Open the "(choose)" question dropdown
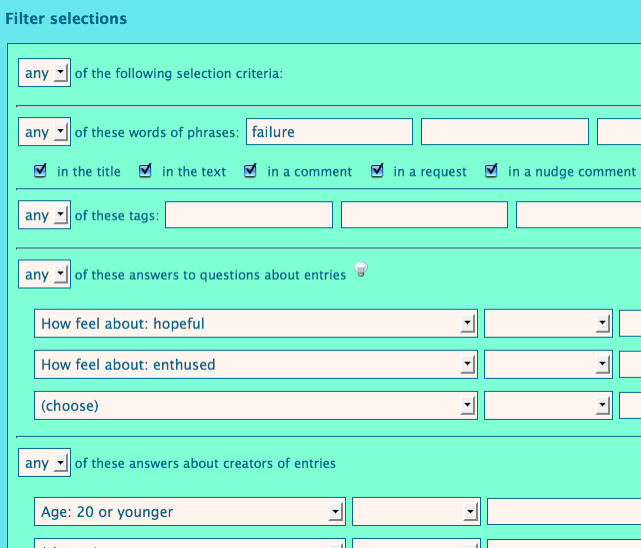 tap(255, 405)
